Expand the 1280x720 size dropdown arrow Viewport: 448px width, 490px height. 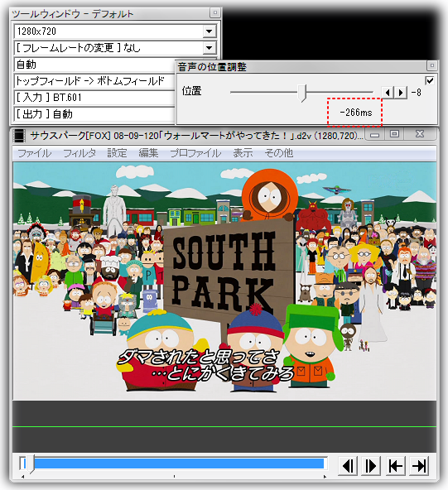pyautogui.click(x=210, y=31)
